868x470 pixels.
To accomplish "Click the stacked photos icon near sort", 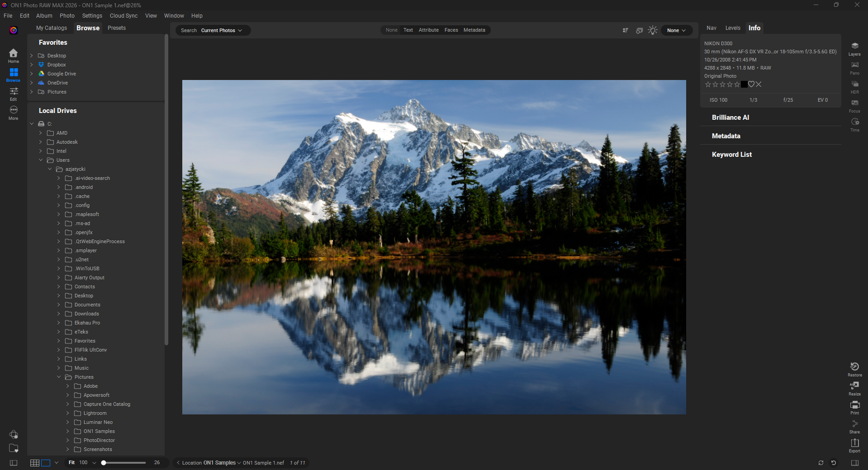I will tap(639, 30).
